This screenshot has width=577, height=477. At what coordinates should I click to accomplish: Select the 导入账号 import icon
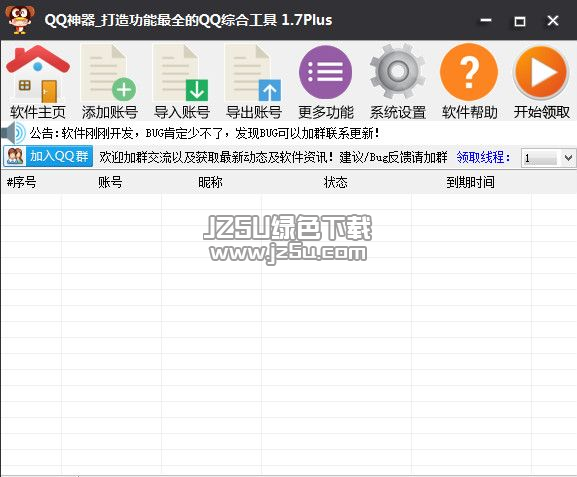(181, 73)
